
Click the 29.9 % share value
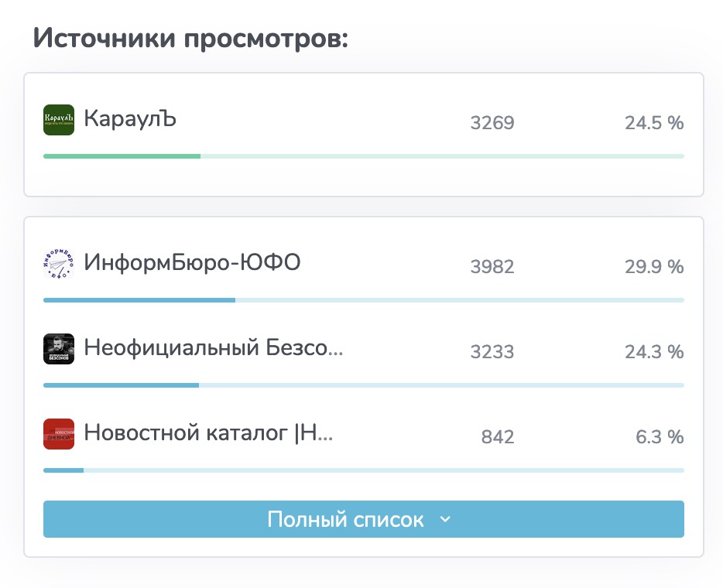tap(654, 267)
